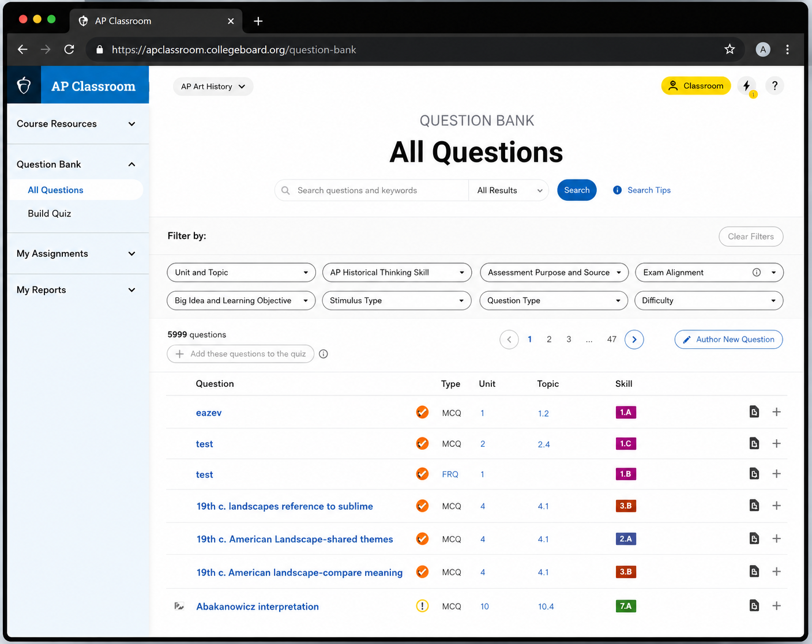Open the lightning bolt notifications icon
Screen dimensions: 812x644
[x=747, y=86]
